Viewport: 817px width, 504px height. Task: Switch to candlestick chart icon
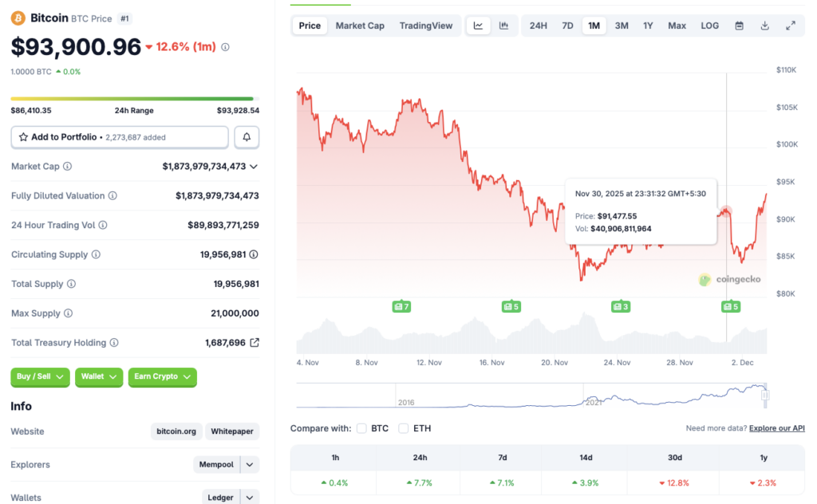(504, 26)
